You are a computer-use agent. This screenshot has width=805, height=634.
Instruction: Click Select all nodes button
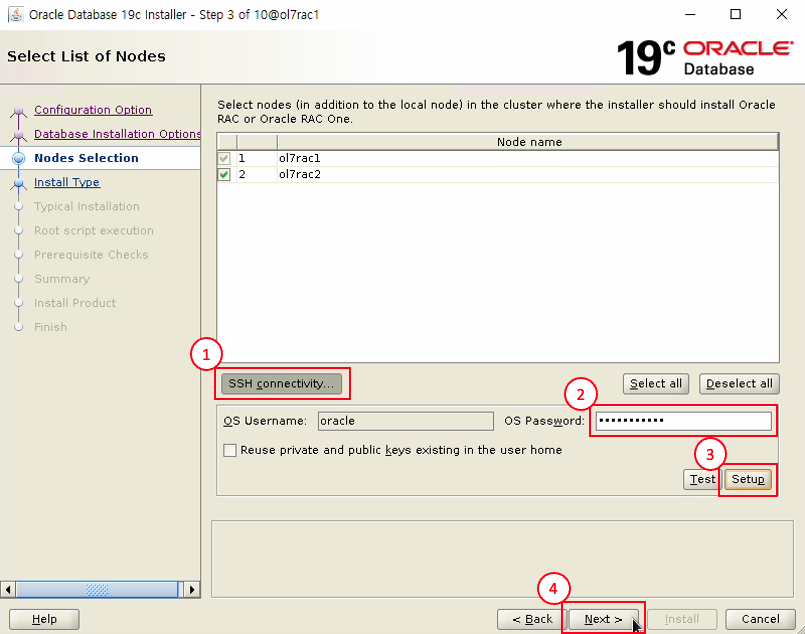pos(656,383)
